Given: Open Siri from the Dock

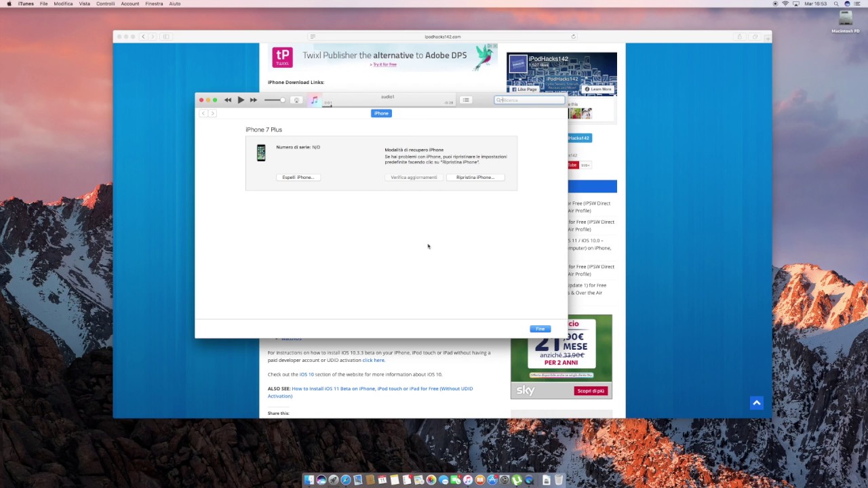Looking at the screenshot, I should point(321,480).
